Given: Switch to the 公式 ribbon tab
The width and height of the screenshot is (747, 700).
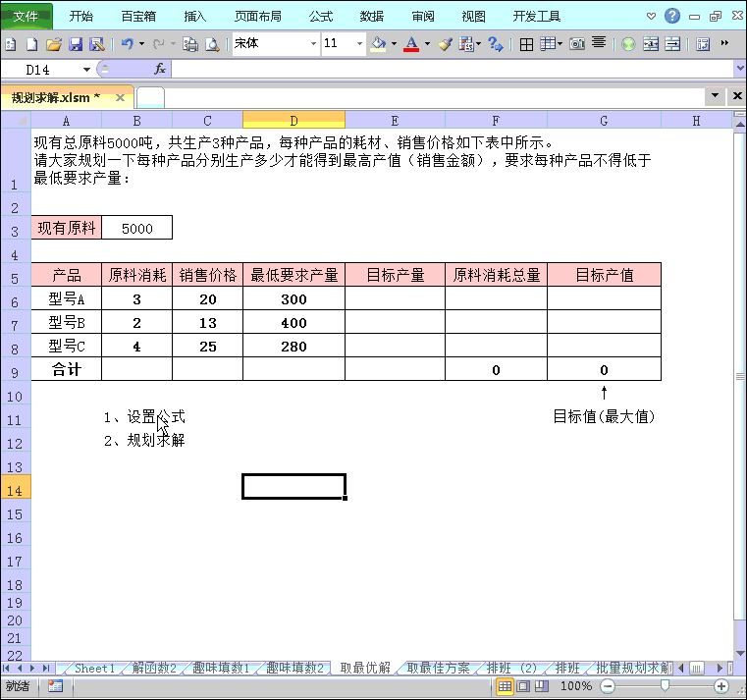Looking at the screenshot, I should click(321, 17).
